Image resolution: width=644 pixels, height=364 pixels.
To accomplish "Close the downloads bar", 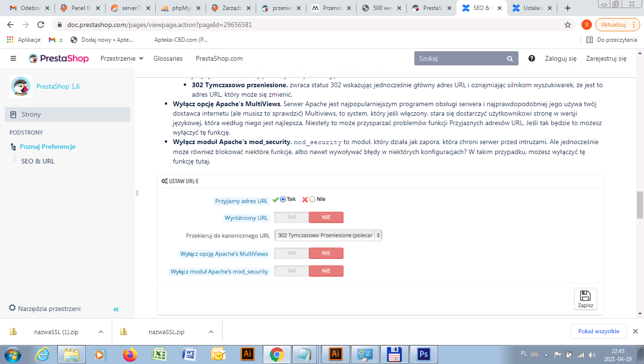I will point(636,331).
